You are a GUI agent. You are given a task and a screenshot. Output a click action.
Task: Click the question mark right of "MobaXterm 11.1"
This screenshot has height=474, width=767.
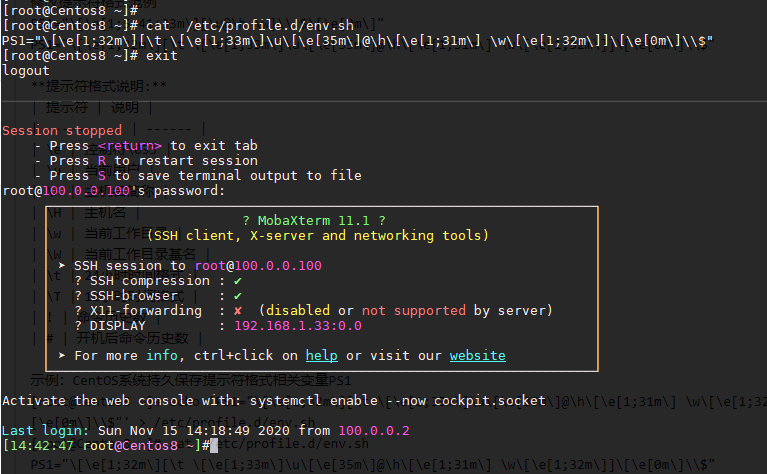point(381,220)
